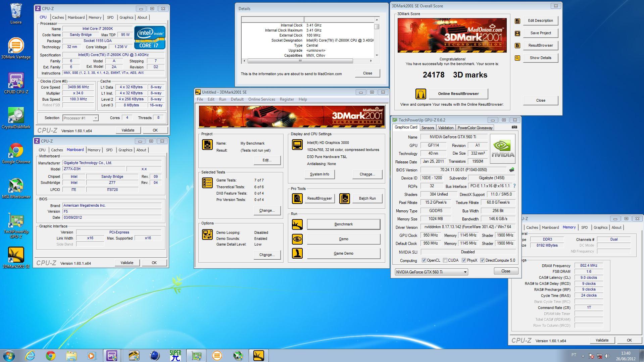Toggle the OpenCL checkbox in GPU-Z

[x=424, y=260]
